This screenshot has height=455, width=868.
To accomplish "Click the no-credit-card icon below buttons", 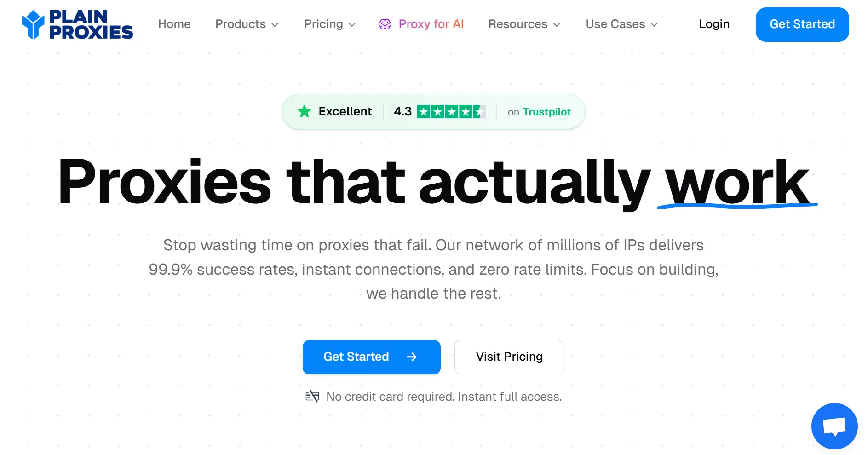I will coord(312,397).
